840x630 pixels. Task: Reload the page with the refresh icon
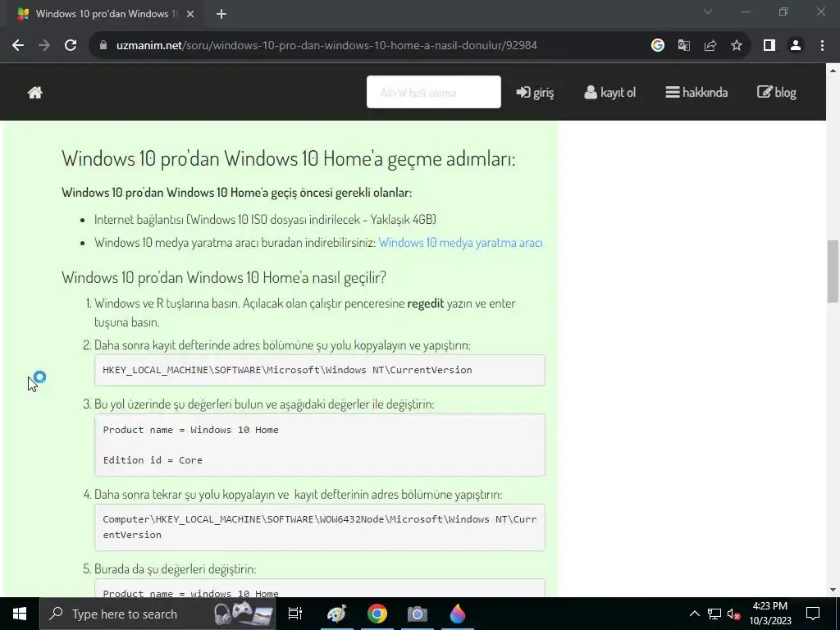pyautogui.click(x=71, y=46)
